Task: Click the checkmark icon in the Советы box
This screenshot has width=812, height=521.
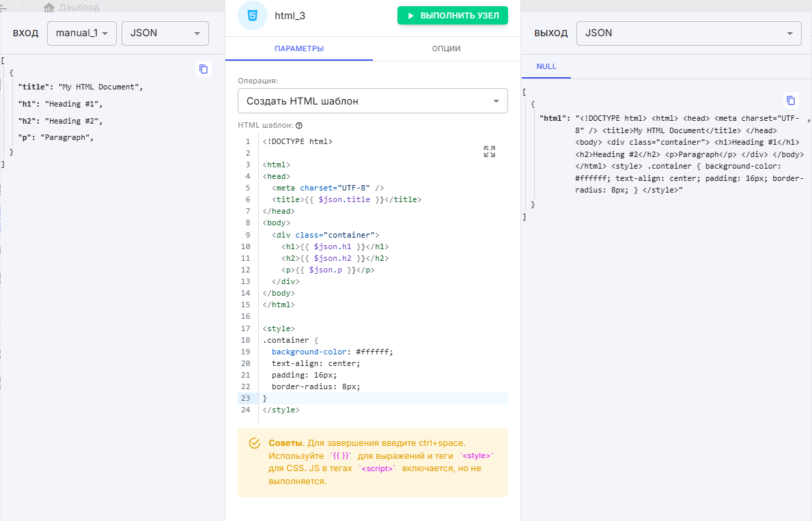Action: tap(255, 443)
